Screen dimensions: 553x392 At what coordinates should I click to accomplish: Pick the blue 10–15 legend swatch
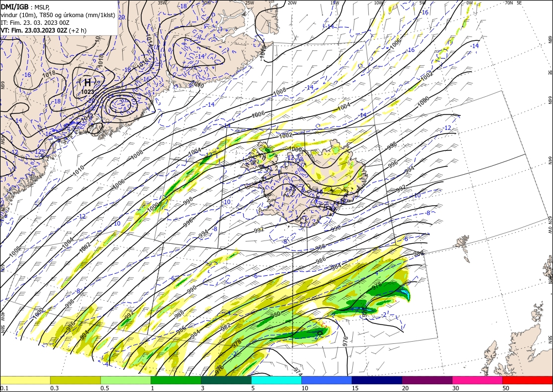point(327,380)
